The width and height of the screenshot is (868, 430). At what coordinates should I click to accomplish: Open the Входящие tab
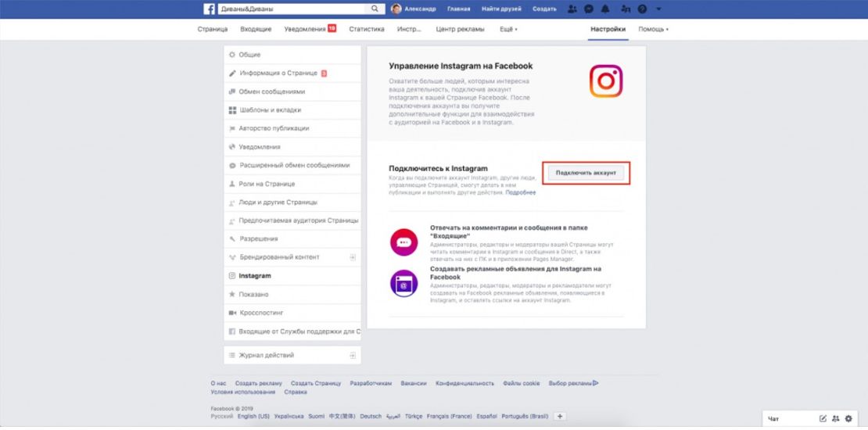coord(256,30)
